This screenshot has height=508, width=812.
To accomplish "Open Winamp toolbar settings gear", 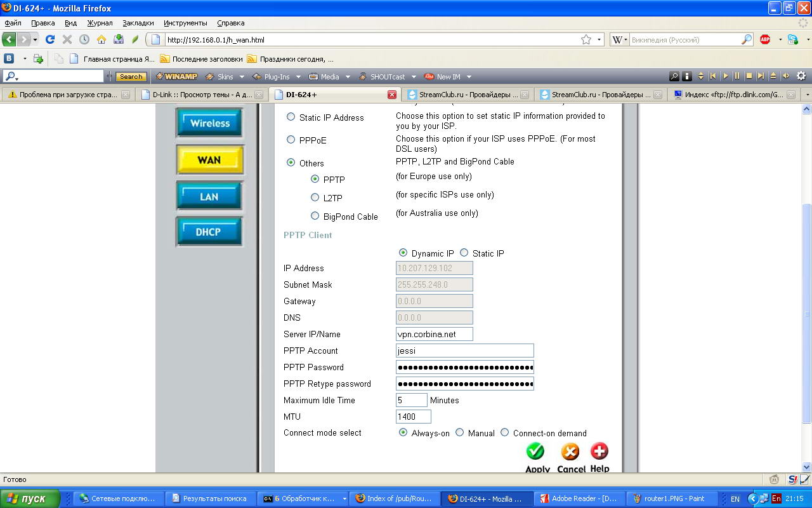I will point(801,76).
